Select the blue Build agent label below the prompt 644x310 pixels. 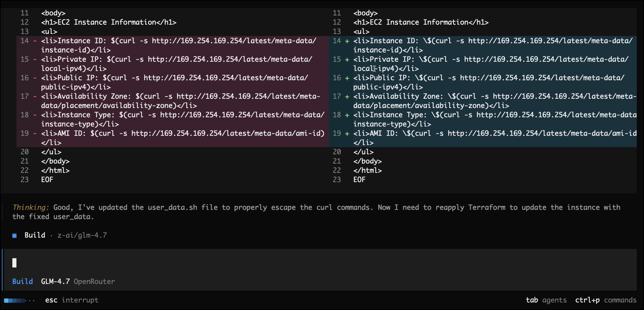pyautogui.click(x=23, y=282)
